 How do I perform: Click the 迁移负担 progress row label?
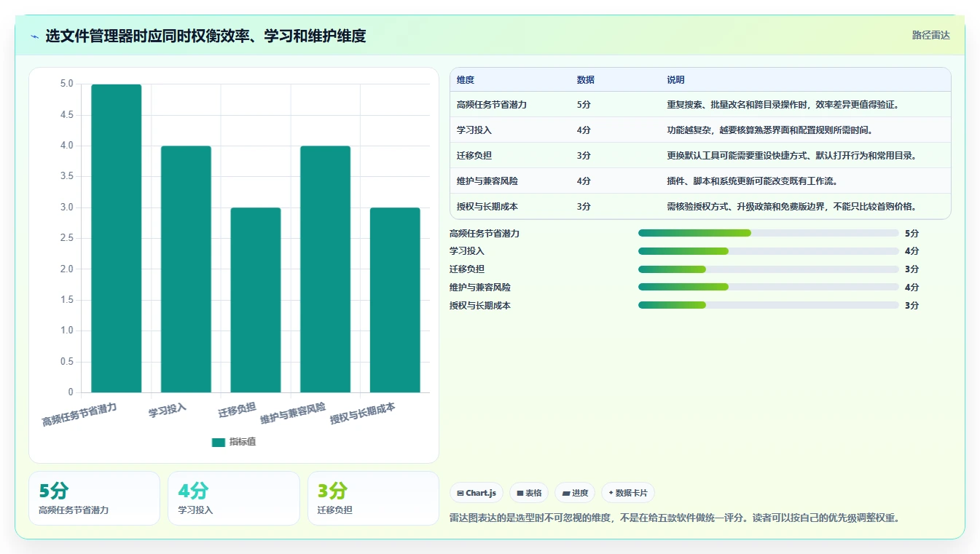click(x=467, y=269)
